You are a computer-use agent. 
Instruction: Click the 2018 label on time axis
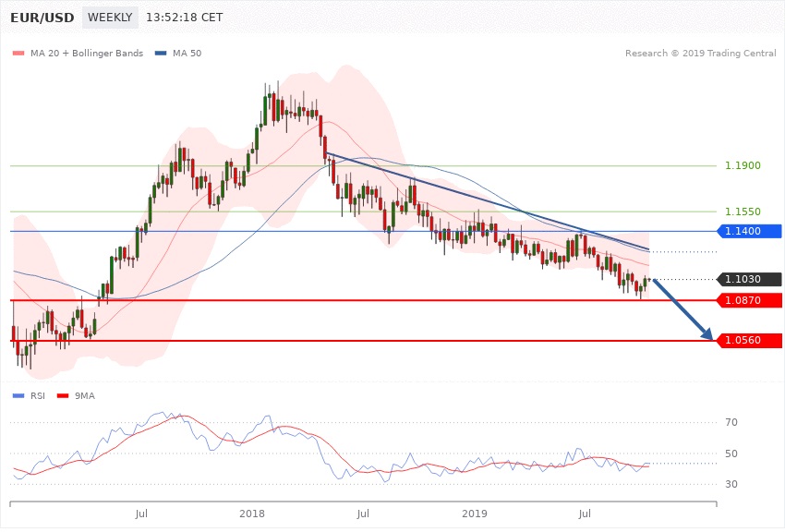click(x=251, y=513)
